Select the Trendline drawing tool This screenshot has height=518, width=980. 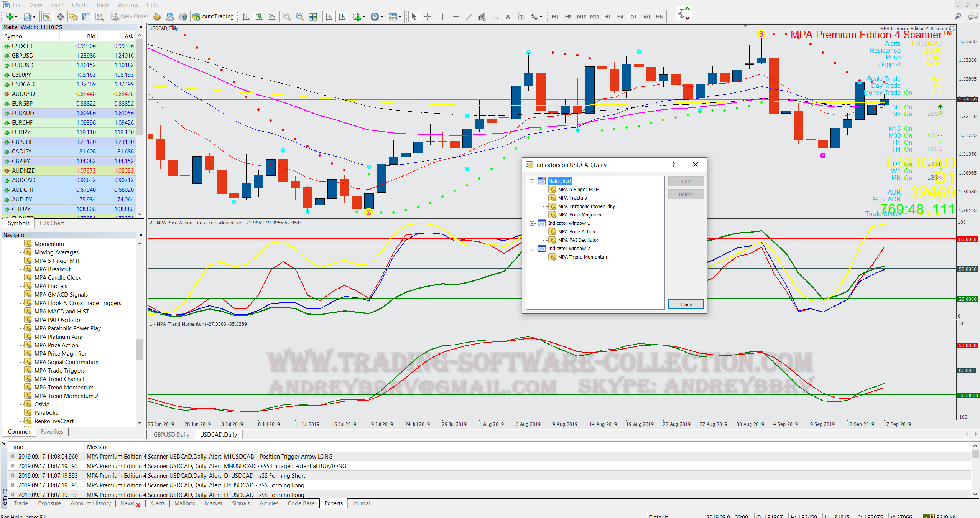(469, 16)
